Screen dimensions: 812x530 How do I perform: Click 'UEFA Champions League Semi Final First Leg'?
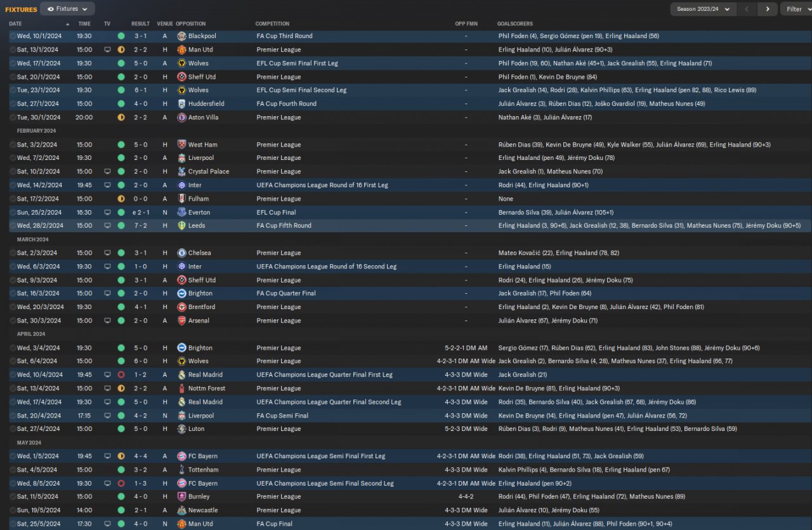[x=321, y=456]
